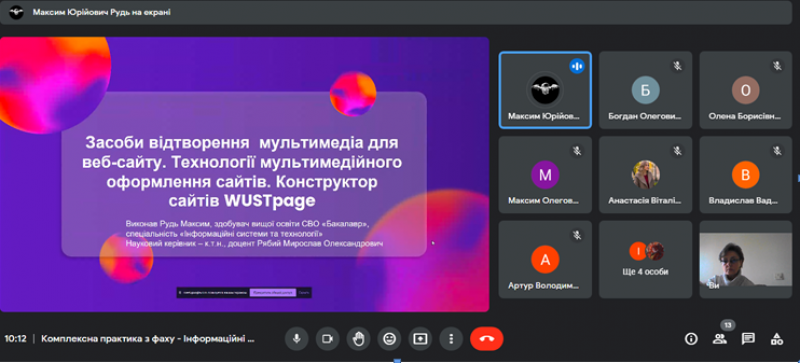Click the Анастасія Віталіївна participant tile

point(645,175)
